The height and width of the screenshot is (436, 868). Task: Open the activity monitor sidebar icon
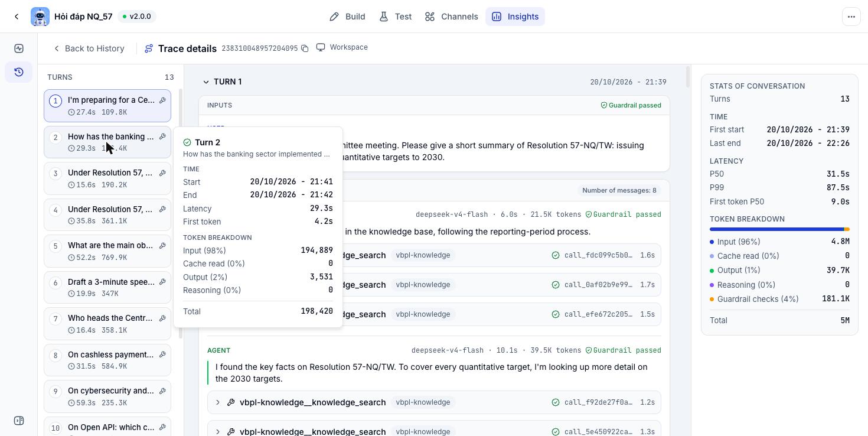pyautogui.click(x=19, y=48)
